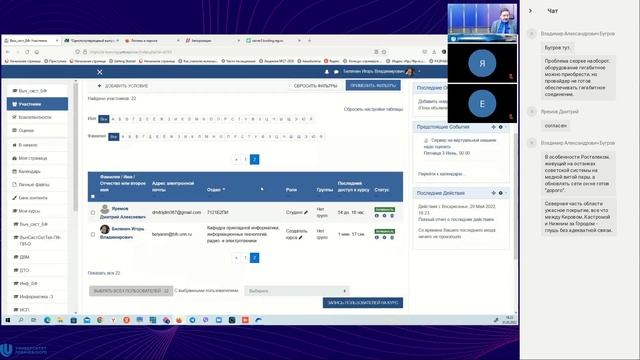Click 'Перейти к календарю' link

click(441, 174)
